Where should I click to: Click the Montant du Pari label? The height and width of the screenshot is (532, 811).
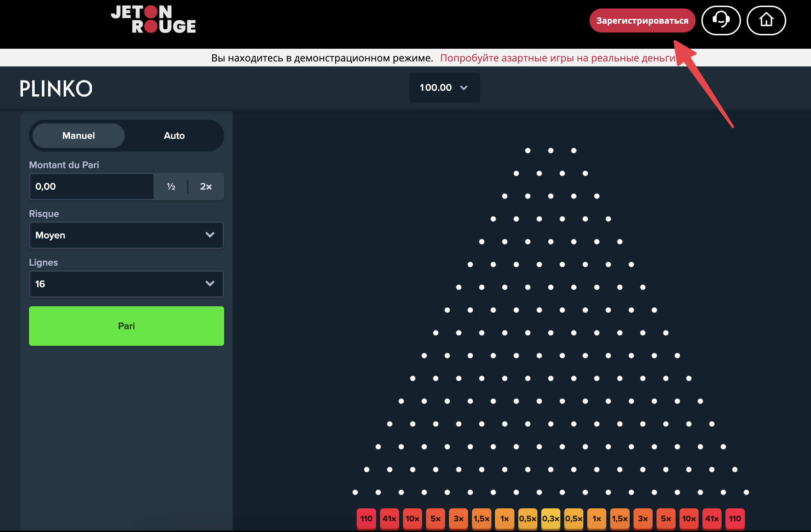(x=64, y=165)
